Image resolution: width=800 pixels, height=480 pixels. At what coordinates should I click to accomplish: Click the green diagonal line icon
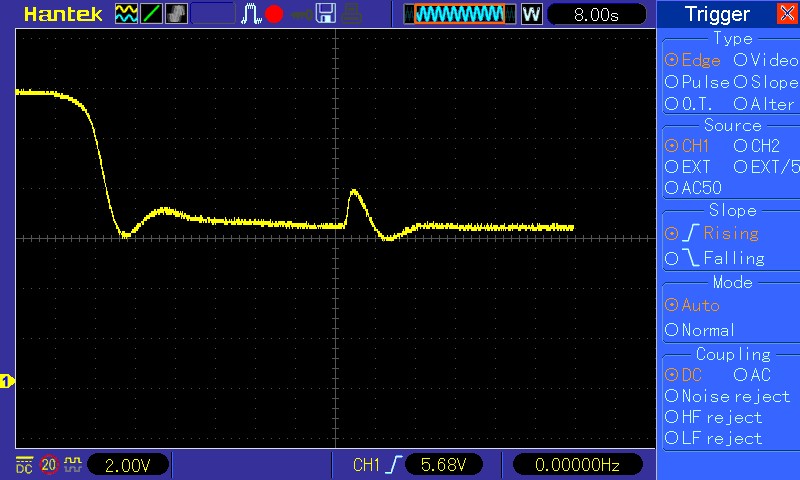(x=150, y=14)
